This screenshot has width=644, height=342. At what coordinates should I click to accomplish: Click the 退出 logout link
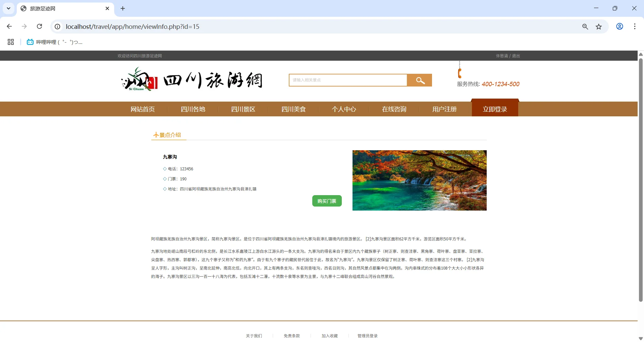pyautogui.click(x=516, y=56)
